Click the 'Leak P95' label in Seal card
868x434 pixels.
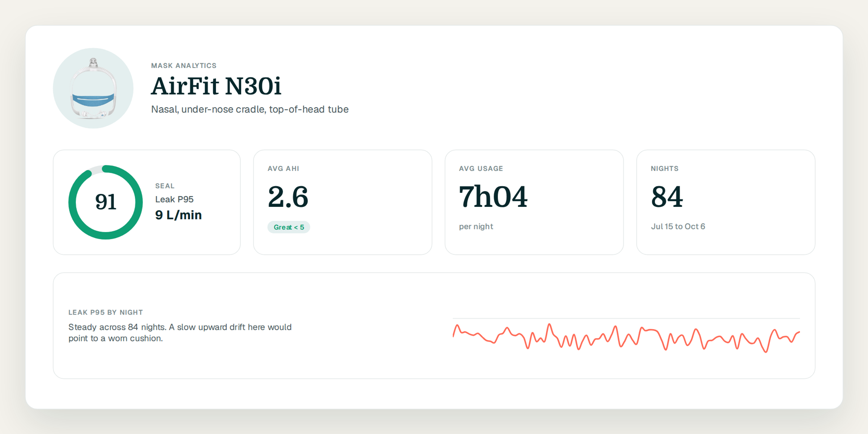pyautogui.click(x=174, y=199)
